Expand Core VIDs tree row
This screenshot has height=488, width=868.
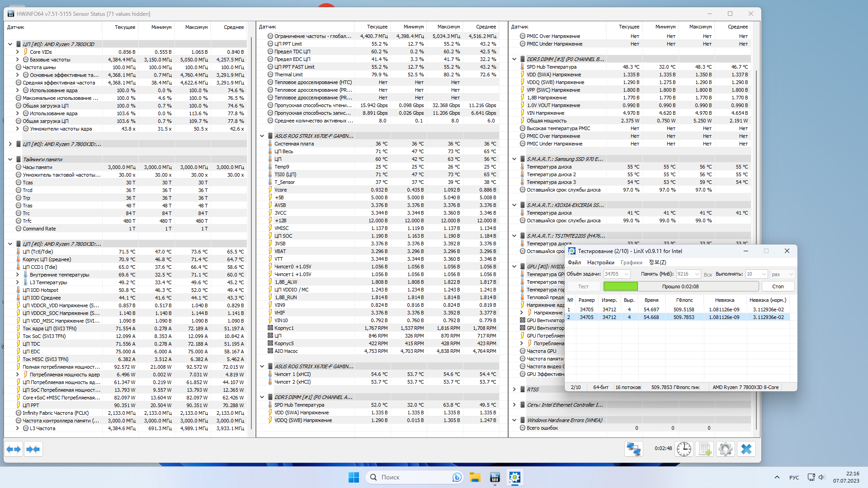(x=18, y=52)
